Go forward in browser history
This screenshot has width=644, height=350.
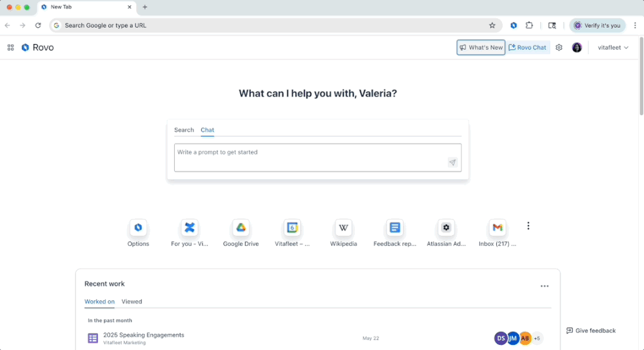23,25
